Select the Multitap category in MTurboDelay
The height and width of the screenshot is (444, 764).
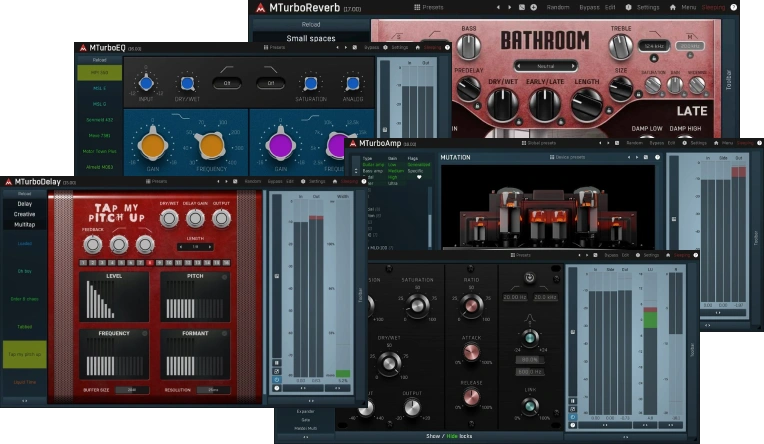point(24,225)
